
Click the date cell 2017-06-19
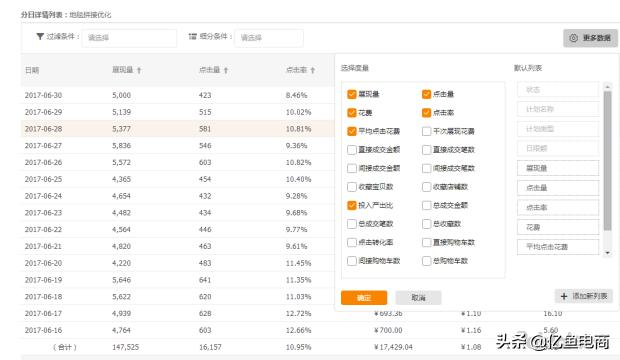point(43,280)
